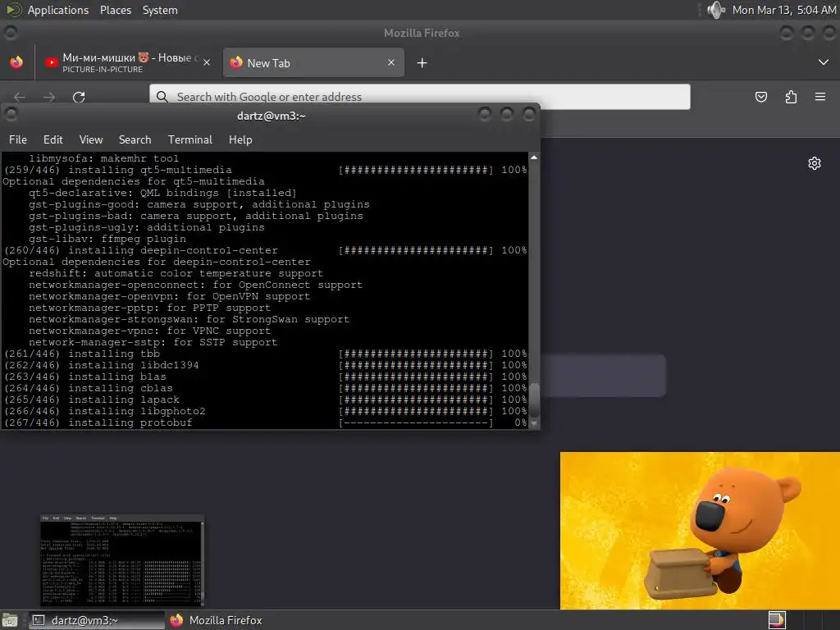The width and height of the screenshot is (840, 630).
Task: Click the Firefox forward arrow
Action: tap(48, 97)
